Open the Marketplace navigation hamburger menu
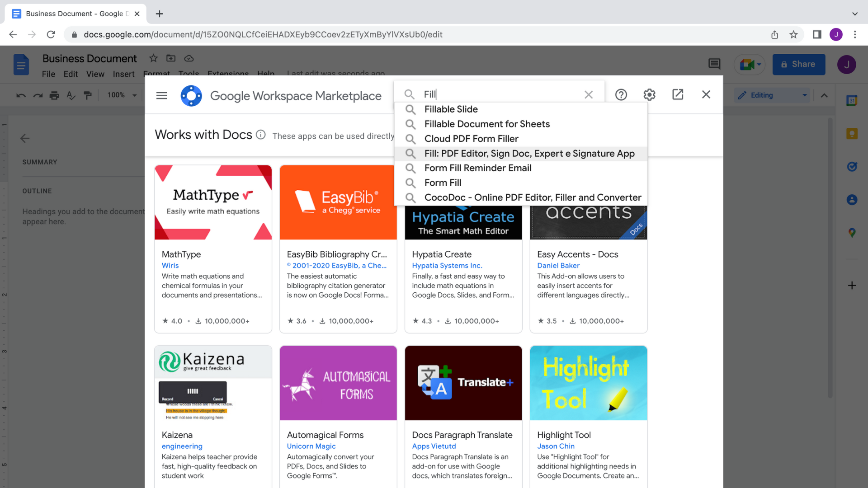The height and width of the screenshot is (488, 868). pyautogui.click(x=161, y=95)
